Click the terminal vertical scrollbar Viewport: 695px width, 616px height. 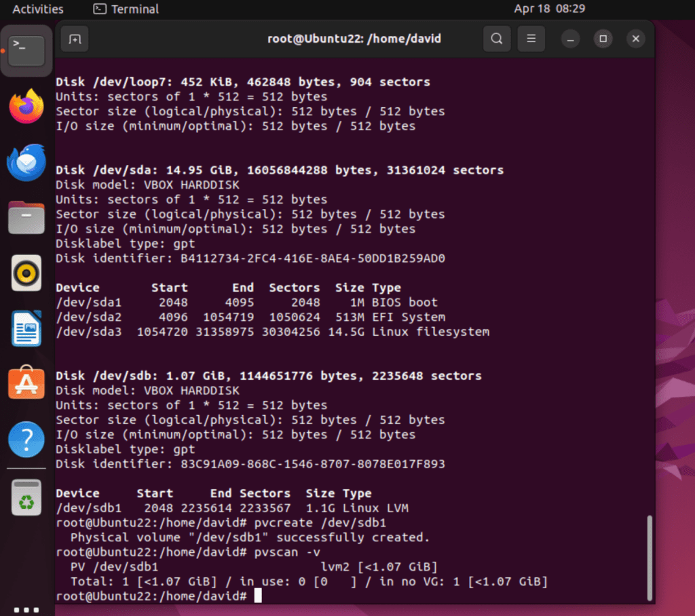[x=650, y=558]
